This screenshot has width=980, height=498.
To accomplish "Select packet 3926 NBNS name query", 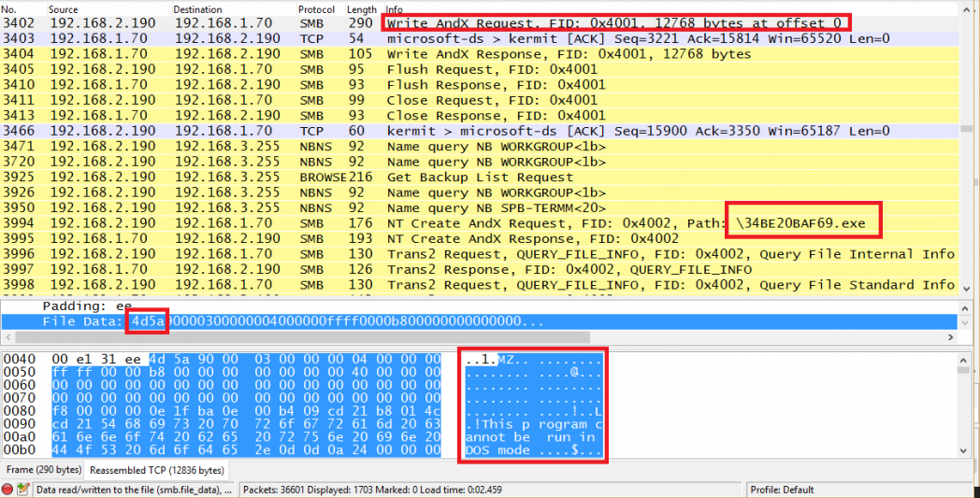I will (480, 192).
